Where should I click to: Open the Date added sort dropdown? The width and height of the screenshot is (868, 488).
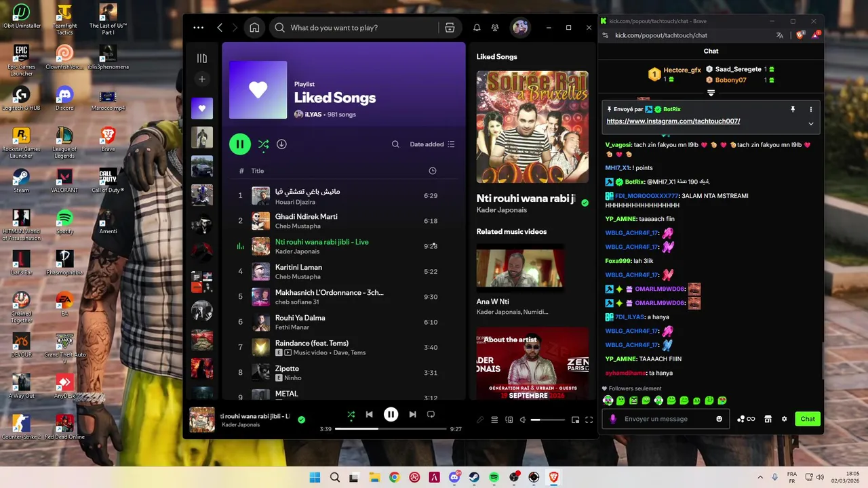433,144
